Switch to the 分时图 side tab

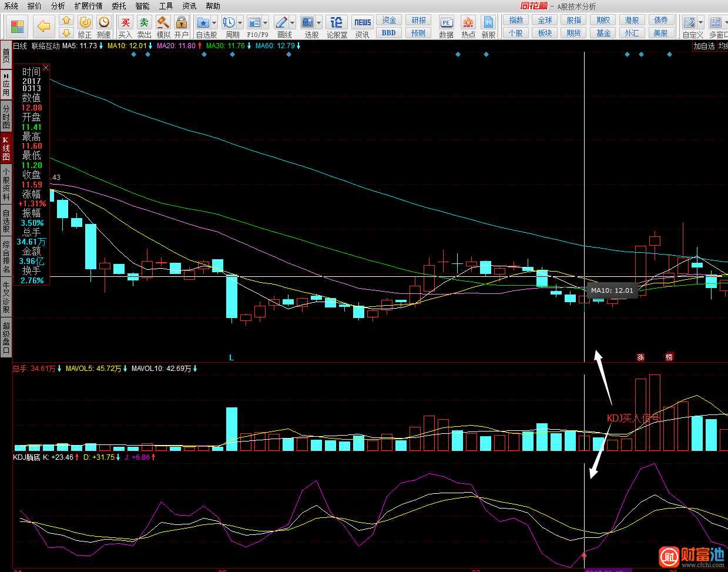click(6, 116)
